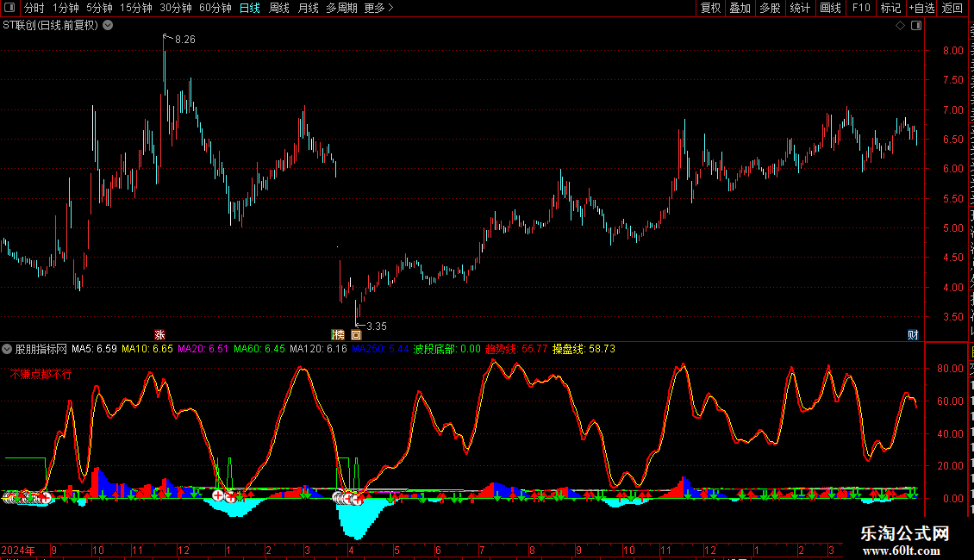Click the 3.35 low price label
This screenshot has width=974, height=560.
click(377, 326)
